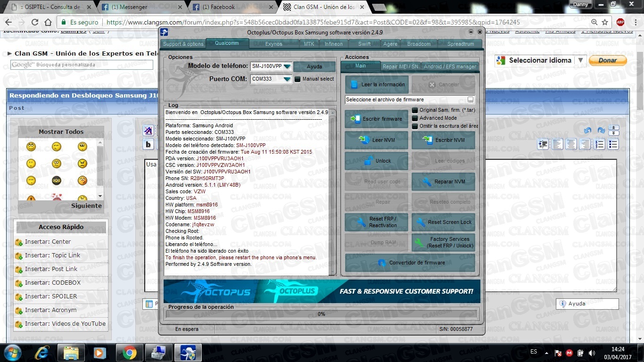Click the align right icon in forum editor
The image size is (644, 362).
click(585, 144)
